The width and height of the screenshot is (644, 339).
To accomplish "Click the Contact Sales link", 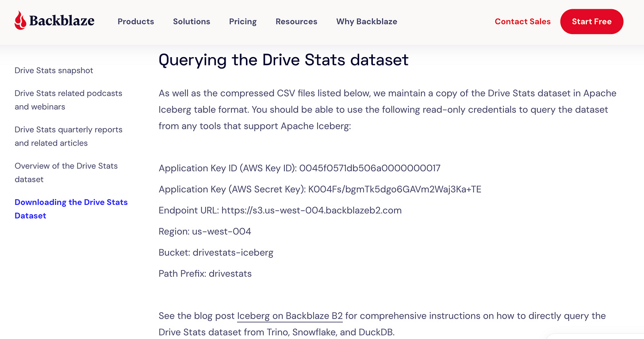I will click(523, 21).
